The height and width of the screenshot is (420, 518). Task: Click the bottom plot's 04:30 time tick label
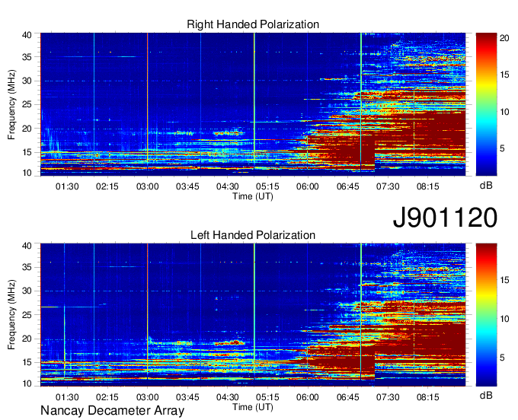pyautogui.click(x=227, y=397)
